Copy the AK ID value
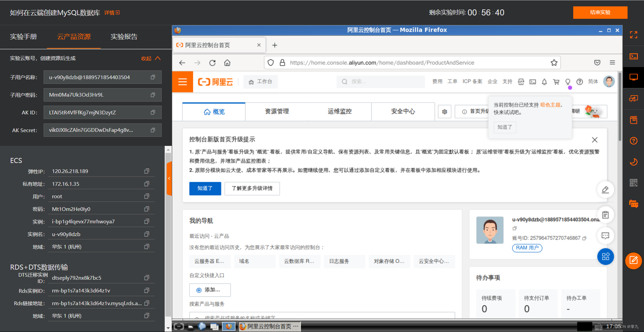This screenshot has height=332, width=644. pos(153,112)
